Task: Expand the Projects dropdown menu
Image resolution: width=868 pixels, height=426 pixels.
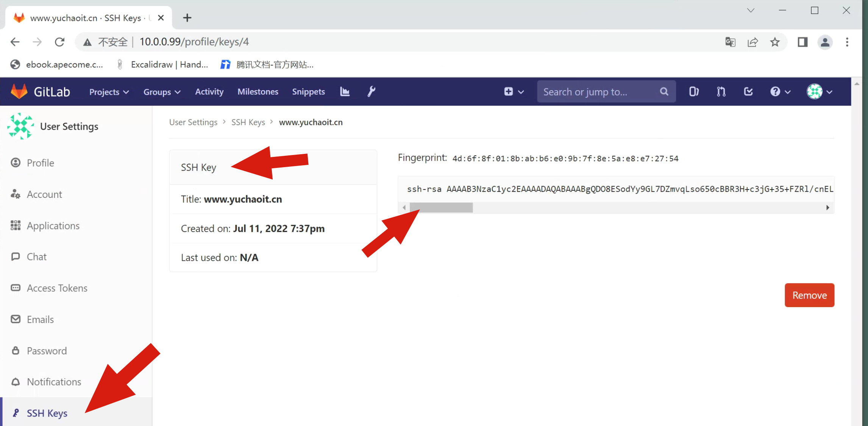Action: pyautogui.click(x=109, y=92)
